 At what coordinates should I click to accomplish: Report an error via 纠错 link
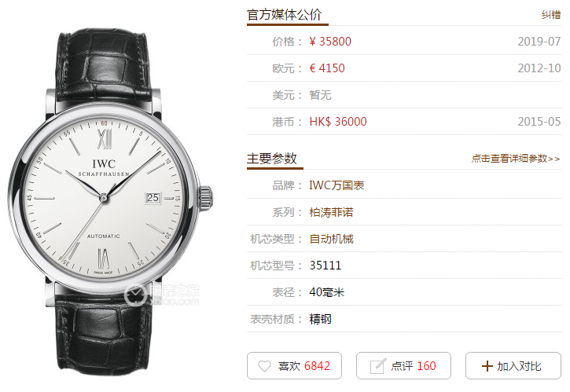tap(551, 14)
